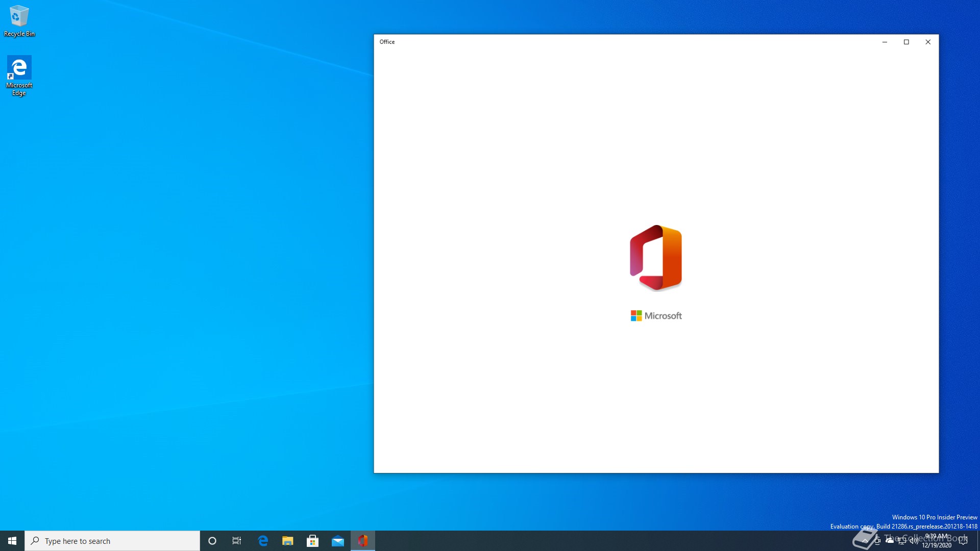Click the Office window title text
The width and height of the screenshot is (980, 551).
[x=387, y=42]
